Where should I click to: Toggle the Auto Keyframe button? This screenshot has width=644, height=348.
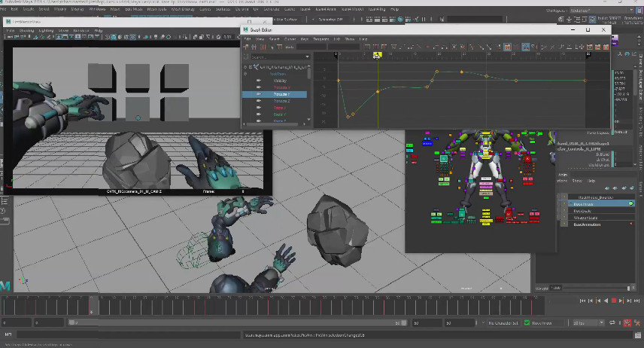pyautogui.click(x=627, y=323)
